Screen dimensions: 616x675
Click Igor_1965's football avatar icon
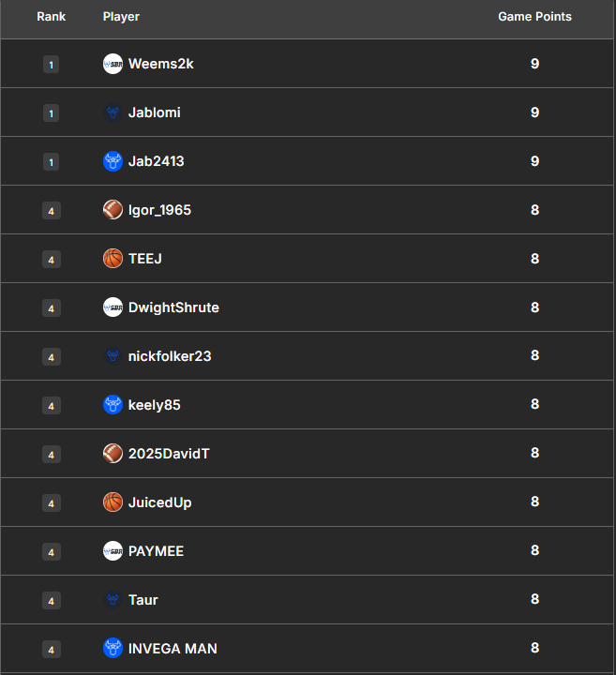[113, 210]
